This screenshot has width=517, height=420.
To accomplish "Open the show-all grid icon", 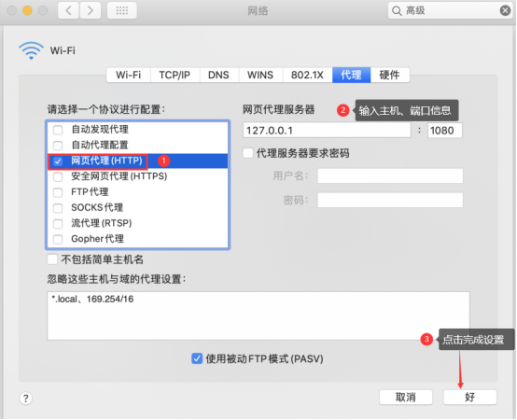I will point(121,10).
